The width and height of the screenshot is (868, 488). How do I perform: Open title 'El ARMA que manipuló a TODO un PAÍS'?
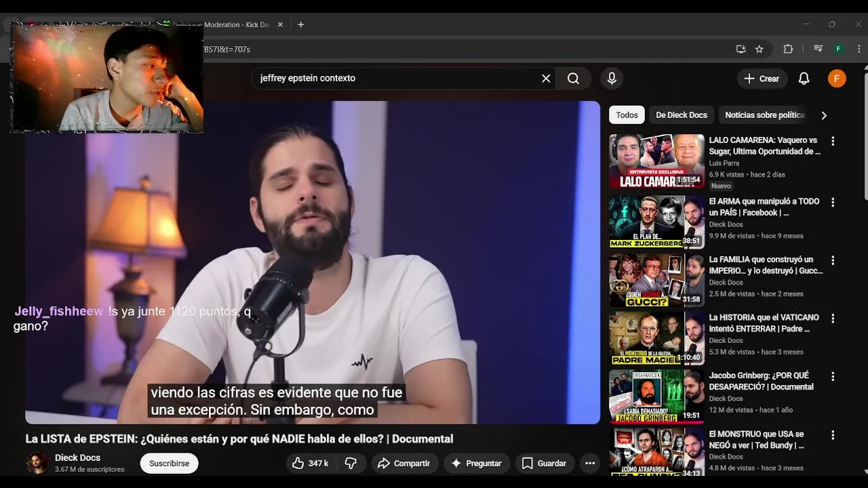click(764, 207)
